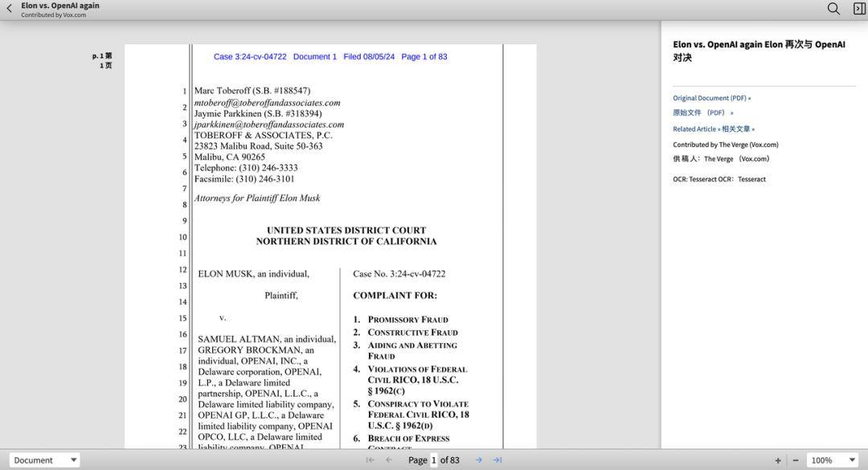Go to the previous page
This screenshot has height=470, width=868.
click(389, 460)
